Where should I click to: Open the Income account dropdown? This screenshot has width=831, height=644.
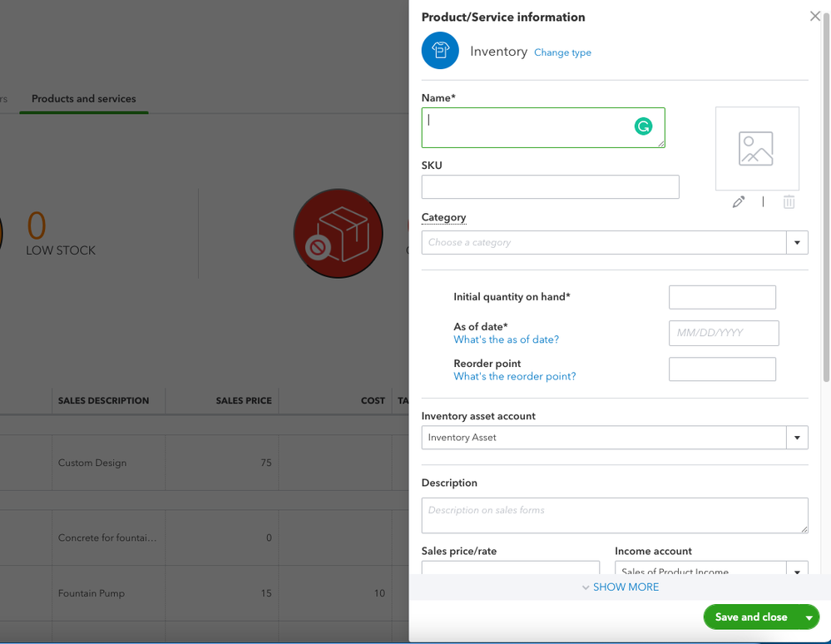click(711, 567)
